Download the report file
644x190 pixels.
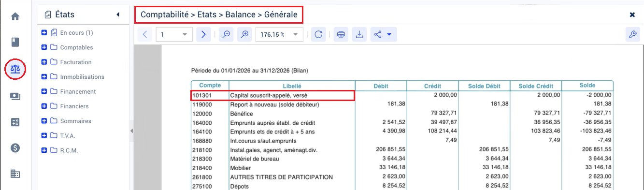point(359,34)
